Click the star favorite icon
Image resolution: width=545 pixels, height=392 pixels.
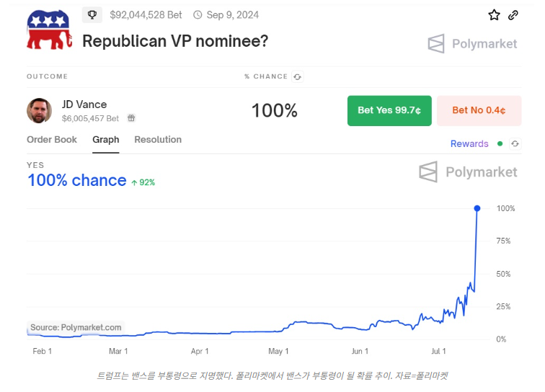[x=494, y=15]
